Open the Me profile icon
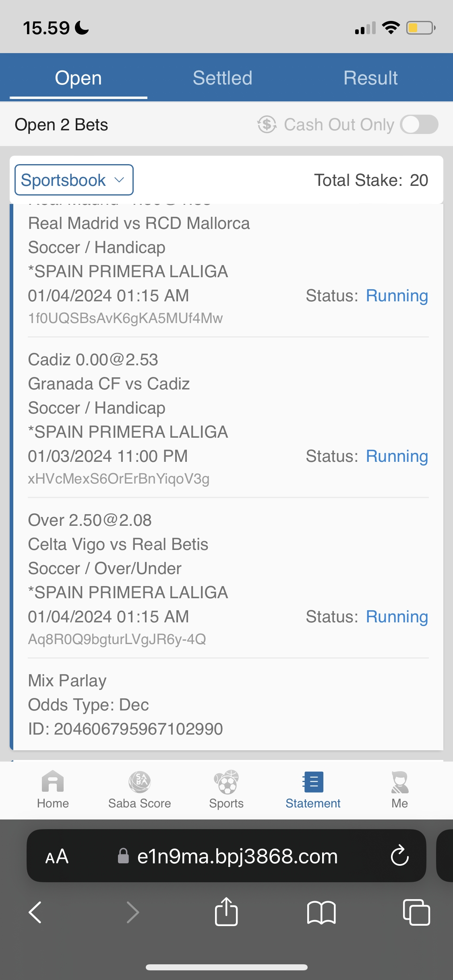Viewport: 453px width, 980px height. pyautogui.click(x=400, y=782)
